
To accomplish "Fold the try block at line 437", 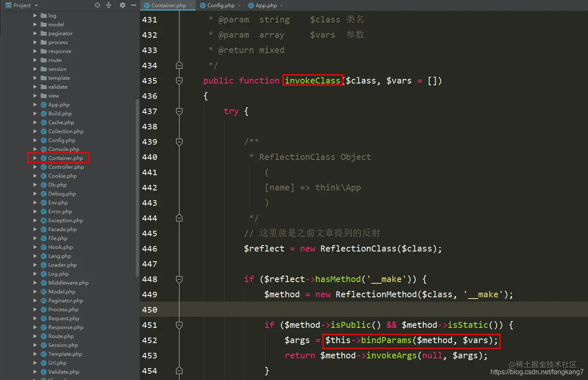I will tap(179, 111).
